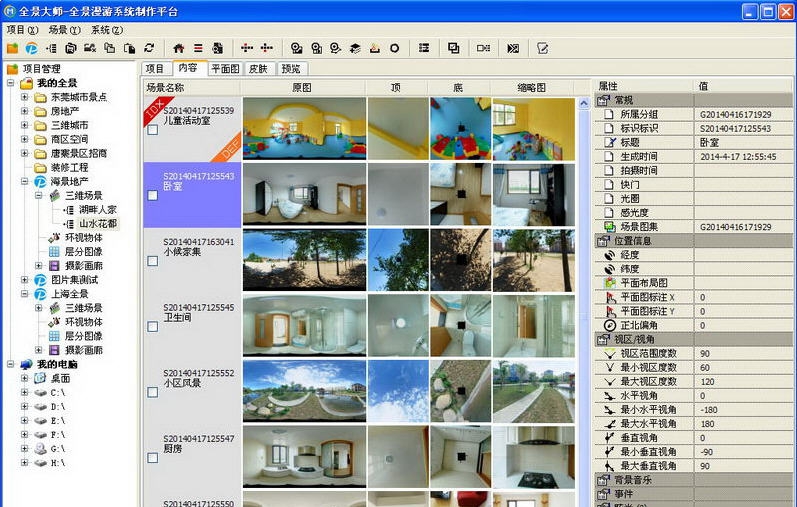Image resolution: width=797 pixels, height=507 pixels.
Task: Expand the 图片集测试 tree node
Action: 24,279
